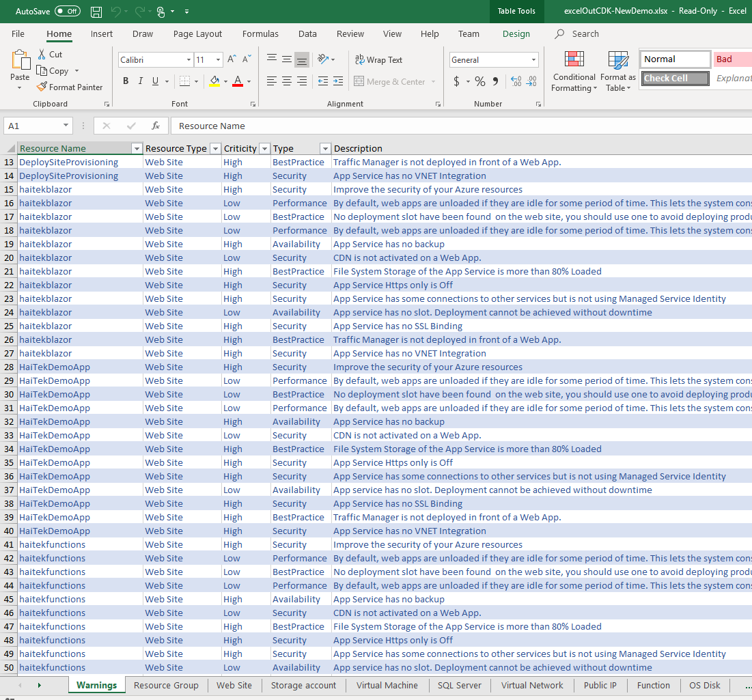Click Conditional Formatting button

[x=574, y=71]
